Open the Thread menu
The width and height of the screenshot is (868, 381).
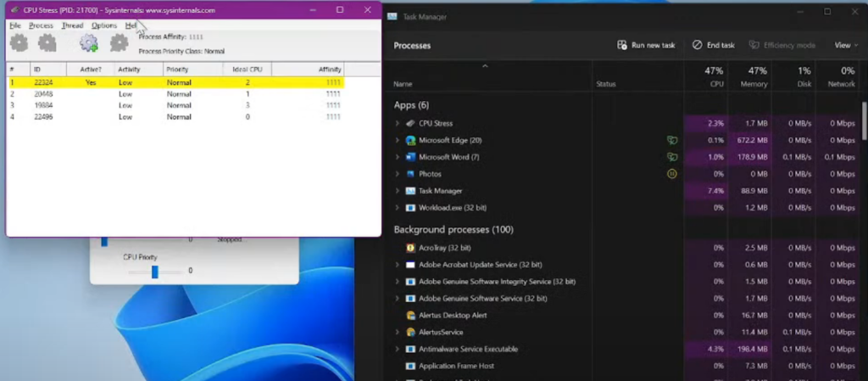73,25
